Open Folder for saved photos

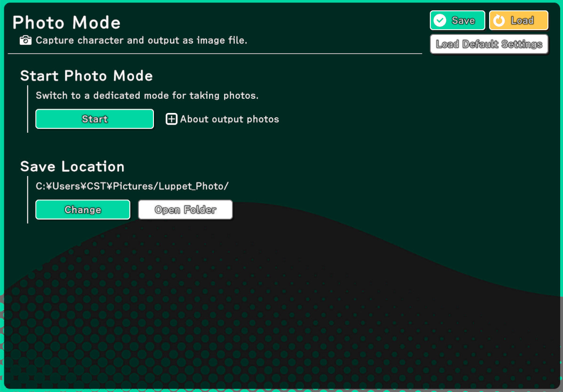point(185,210)
